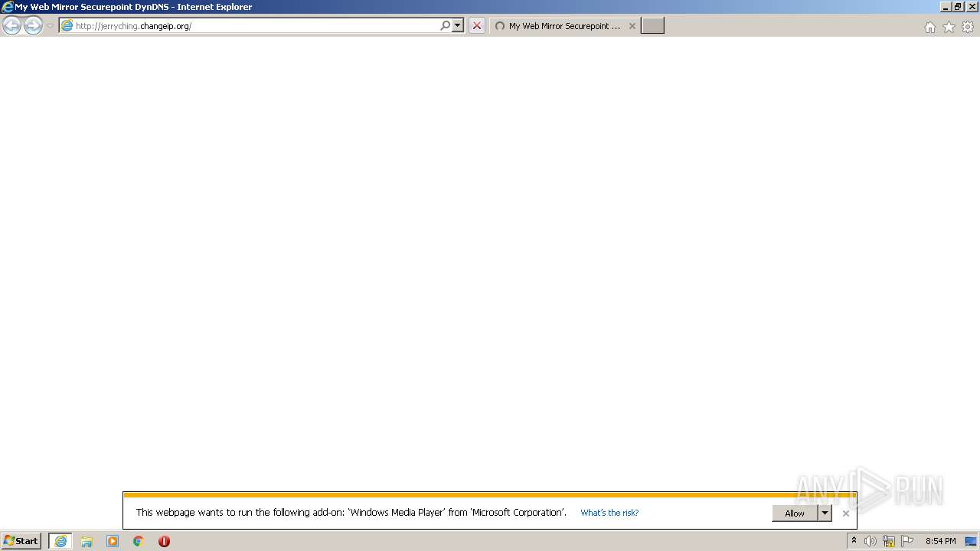Viewport: 980px width, 551px height.
Task: Open the red Opera icon in taskbar
Action: pyautogui.click(x=164, y=541)
